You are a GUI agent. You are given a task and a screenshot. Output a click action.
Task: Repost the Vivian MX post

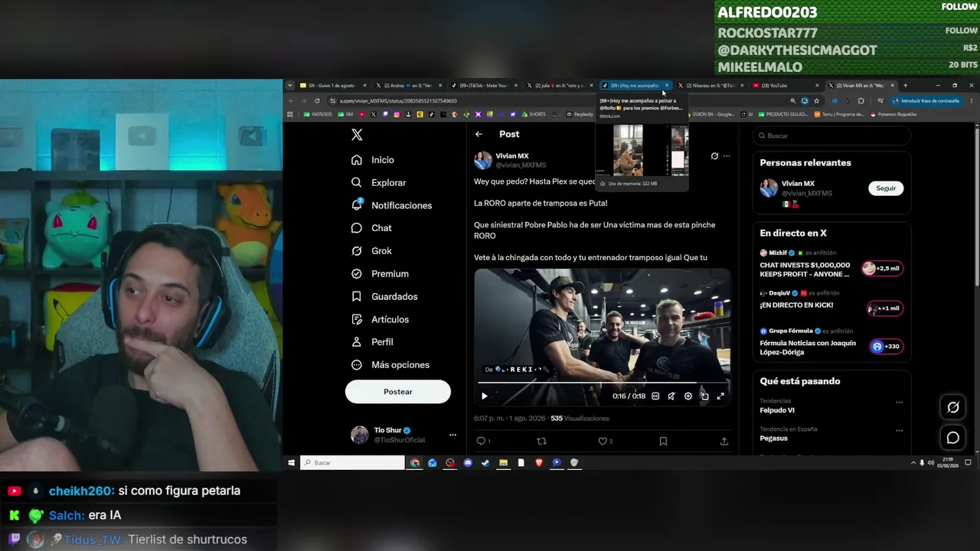click(542, 441)
